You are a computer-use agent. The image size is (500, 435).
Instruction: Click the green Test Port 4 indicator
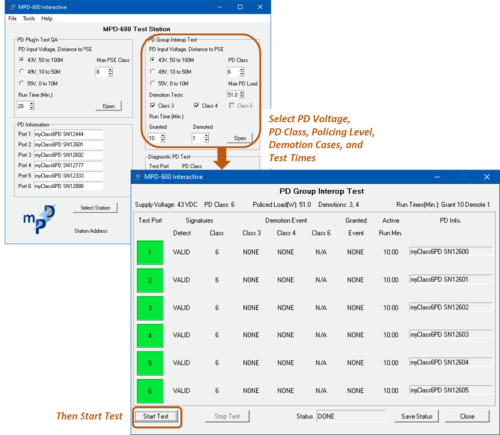pyautogui.click(x=150, y=335)
